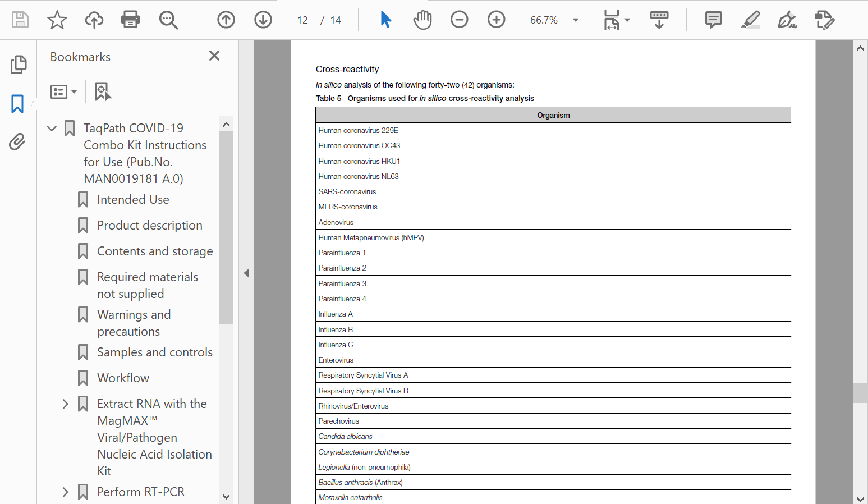868x504 pixels.
Task: Click the Stamp tool icon
Action: 824,20
